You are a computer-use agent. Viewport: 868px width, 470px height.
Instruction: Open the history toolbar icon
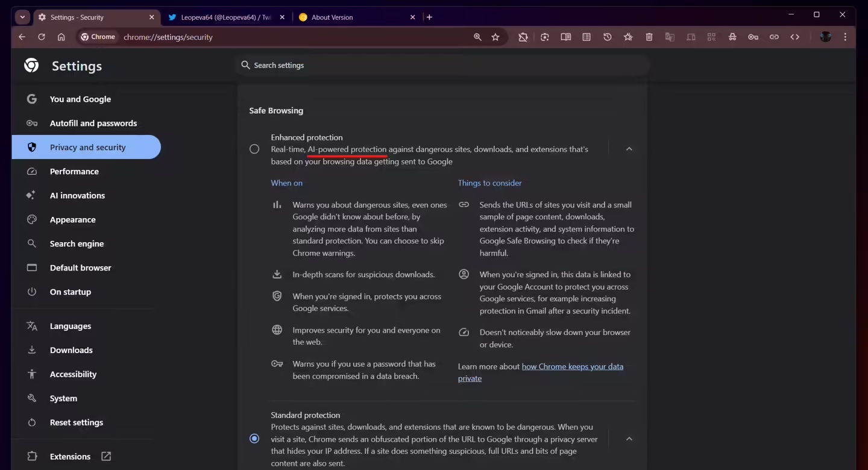tap(607, 37)
